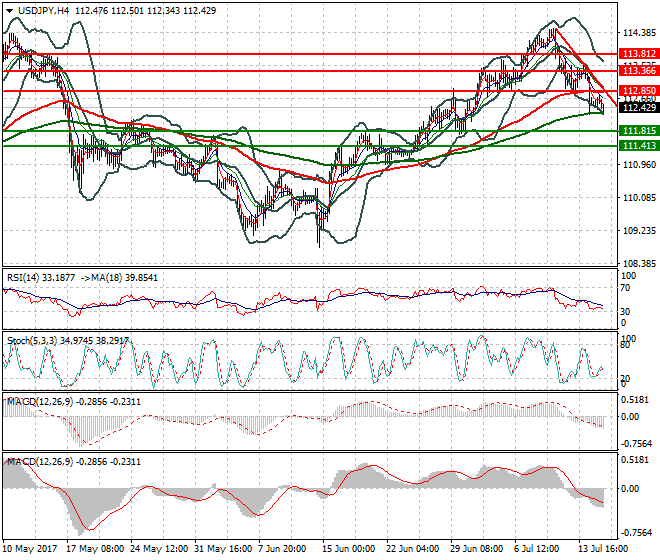Screen dimensions: 660x560
Task: Click the 112.850 red level price label
Action: tap(639, 91)
